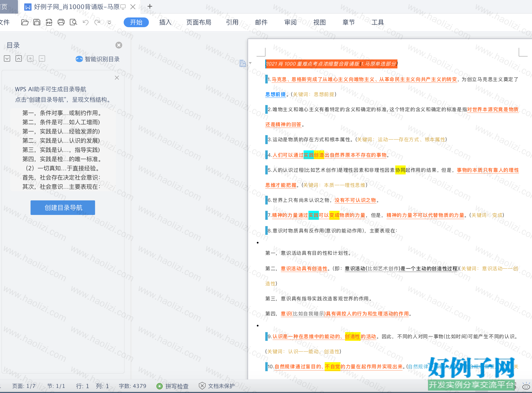Click the red text 没有不可认识之物
Screen dimensions: 532x393
pos(355,200)
